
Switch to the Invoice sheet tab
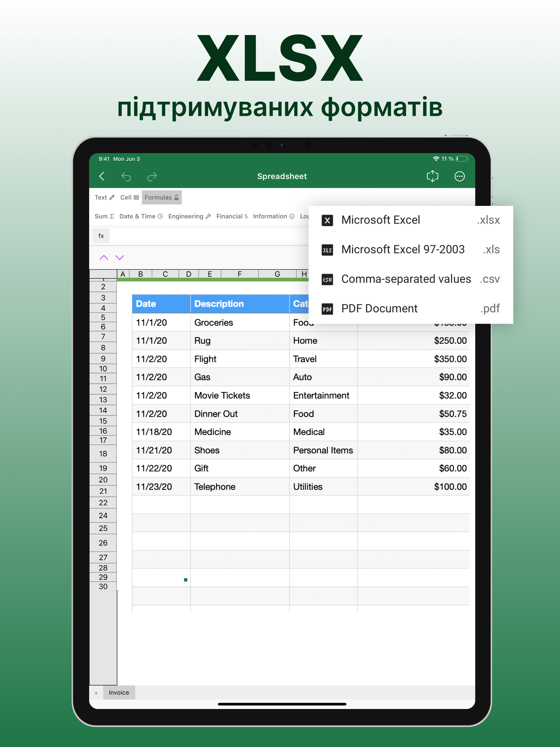pyautogui.click(x=119, y=693)
